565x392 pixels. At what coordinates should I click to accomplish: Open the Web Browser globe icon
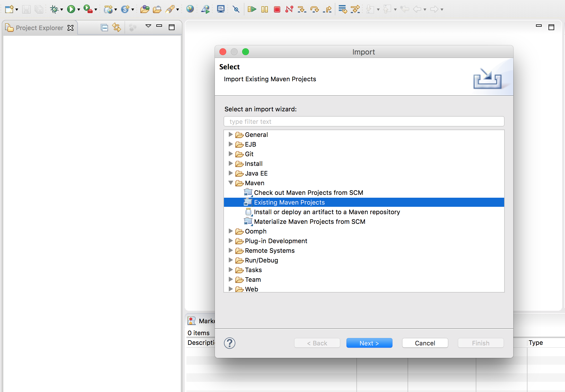click(x=190, y=9)
